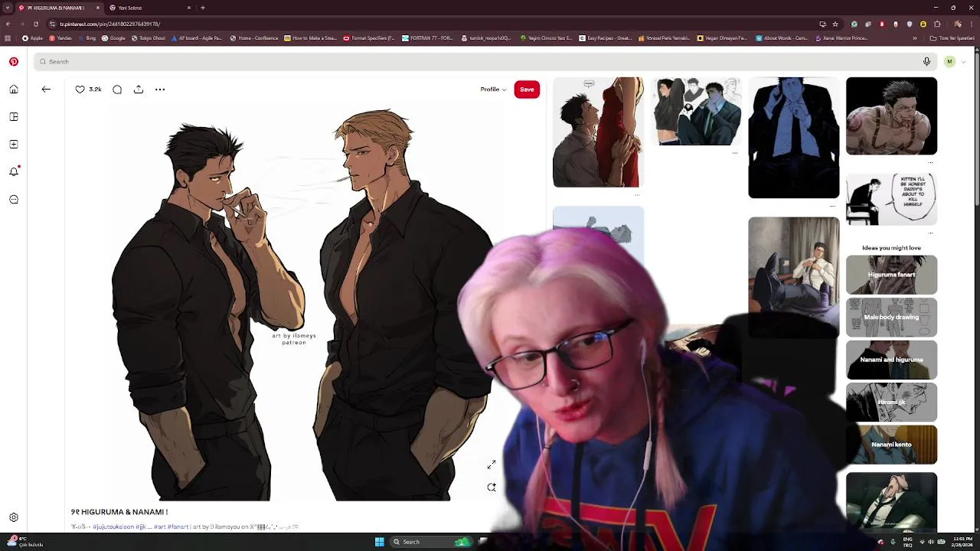Bookmark this page with the star icon

(x=835, y=24)
